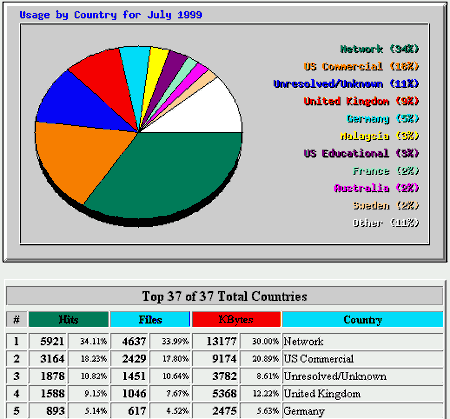Screen dimensions: 450x419
Task: Click the Country column header
Action: (x=363, y=320)
